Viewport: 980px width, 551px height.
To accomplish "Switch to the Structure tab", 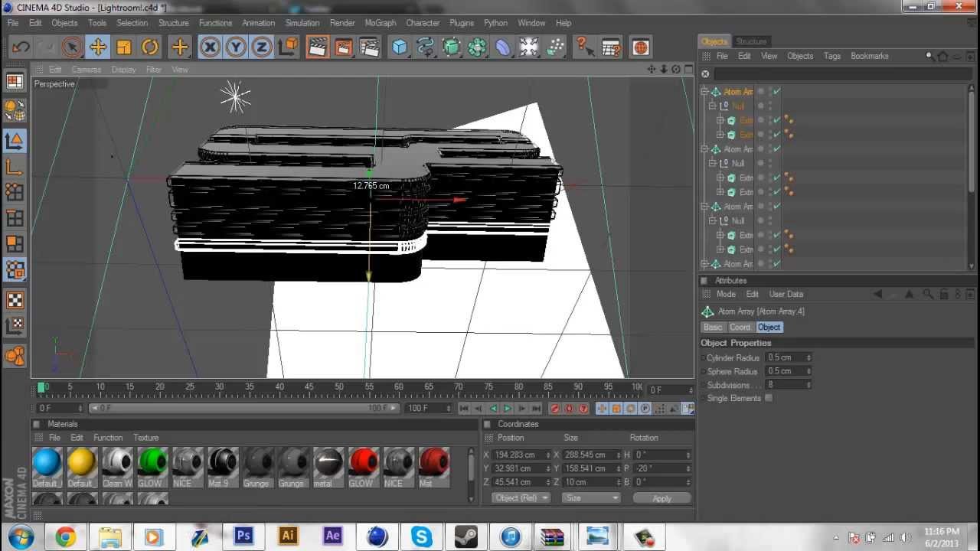I will click(751, 41).
